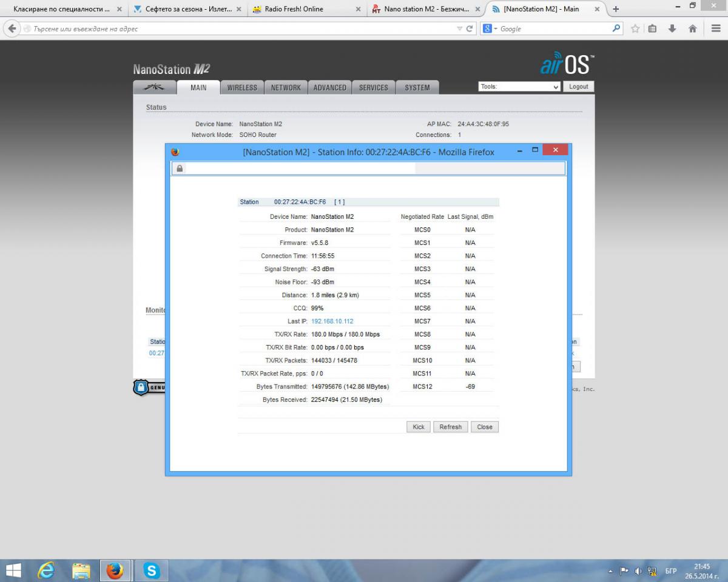Open the SERVICES tab
The image size is (728, 582).
(373, 87)
